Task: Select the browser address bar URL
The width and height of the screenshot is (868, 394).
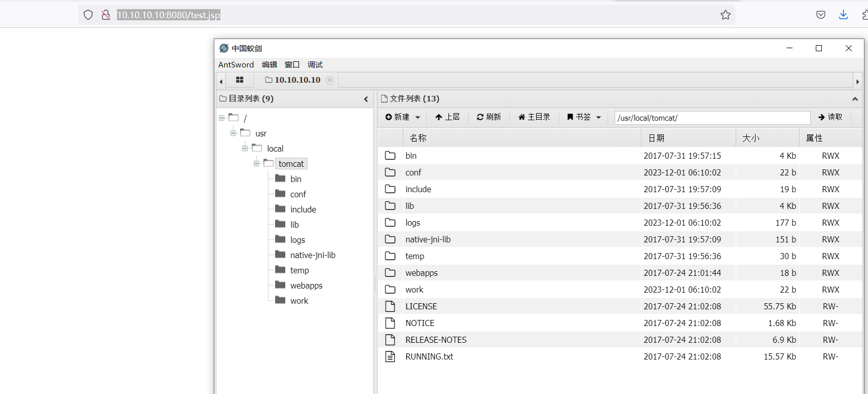Action: 169,15
